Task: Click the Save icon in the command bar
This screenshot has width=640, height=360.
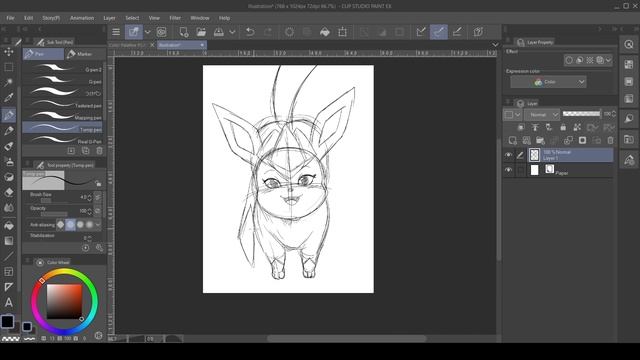Action: coord(219,32)
